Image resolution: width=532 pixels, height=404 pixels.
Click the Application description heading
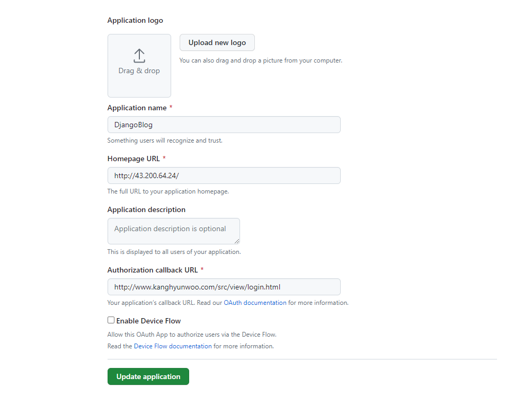pyautogui.click(x=146, y=209)
